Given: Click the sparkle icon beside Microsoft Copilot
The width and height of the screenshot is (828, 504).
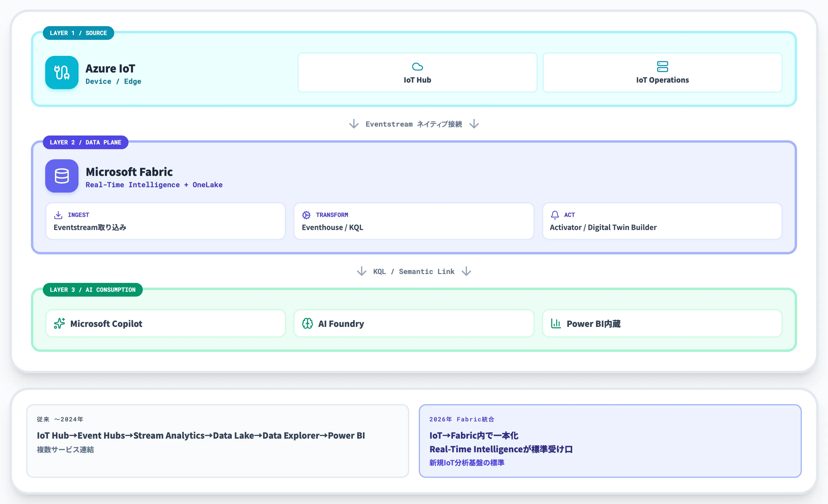Looking at the screenshot, I should (x=59, y=323).
